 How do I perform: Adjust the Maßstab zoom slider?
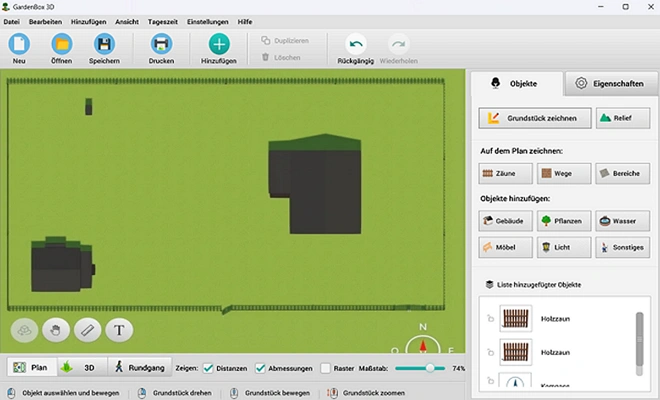tap(430, 368)
